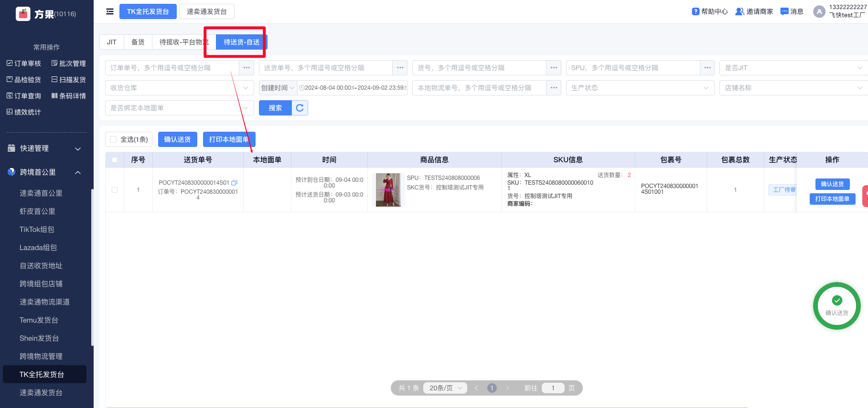Open TikTok组包 in the sidebar
The width and height of the screenshot is (868, 408).
(37, 230)
